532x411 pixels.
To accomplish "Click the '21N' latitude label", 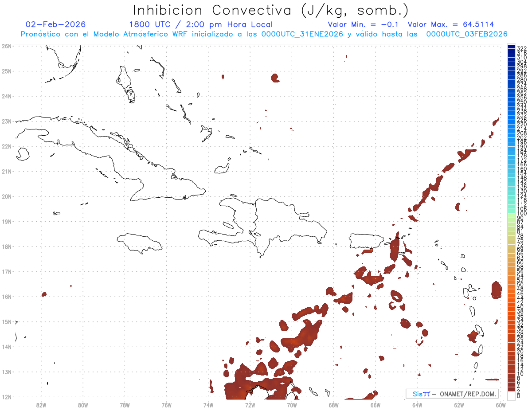I will tap(6, 171).
